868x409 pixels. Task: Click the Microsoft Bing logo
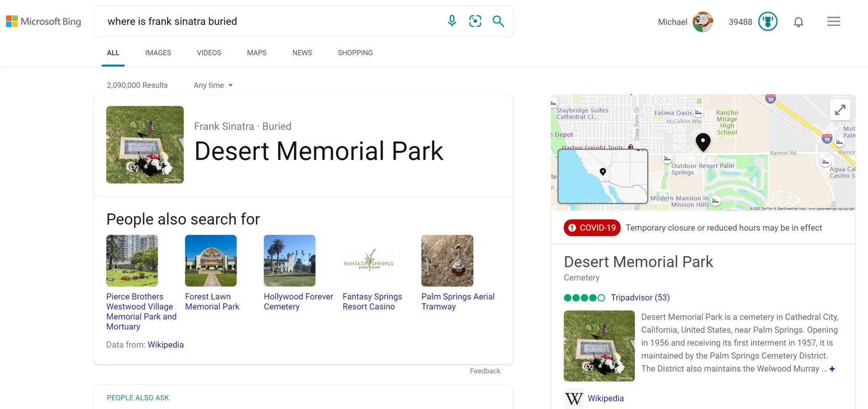(x=43, y=21)
